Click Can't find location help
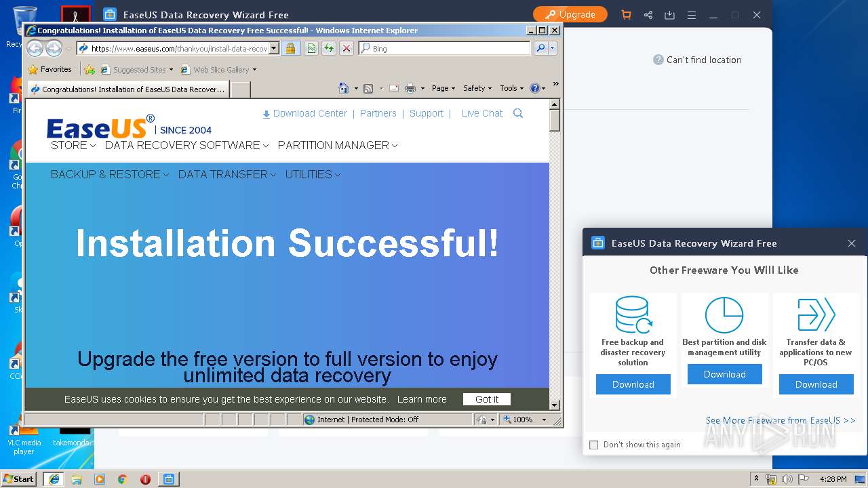 [698, 60]
